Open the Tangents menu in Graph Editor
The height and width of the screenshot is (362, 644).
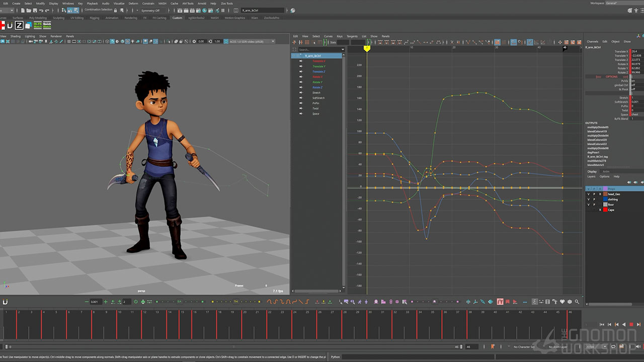352,36
